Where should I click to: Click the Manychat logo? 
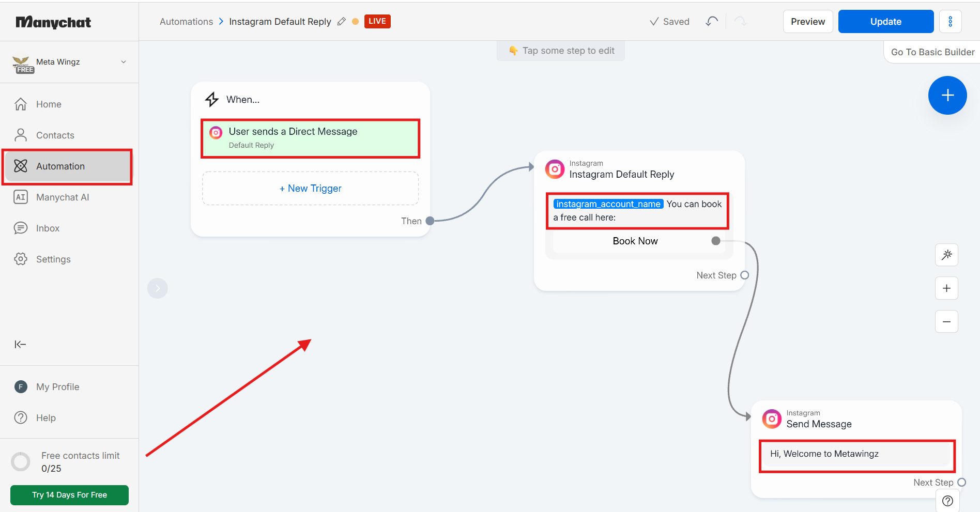click(x=53, y=22)
